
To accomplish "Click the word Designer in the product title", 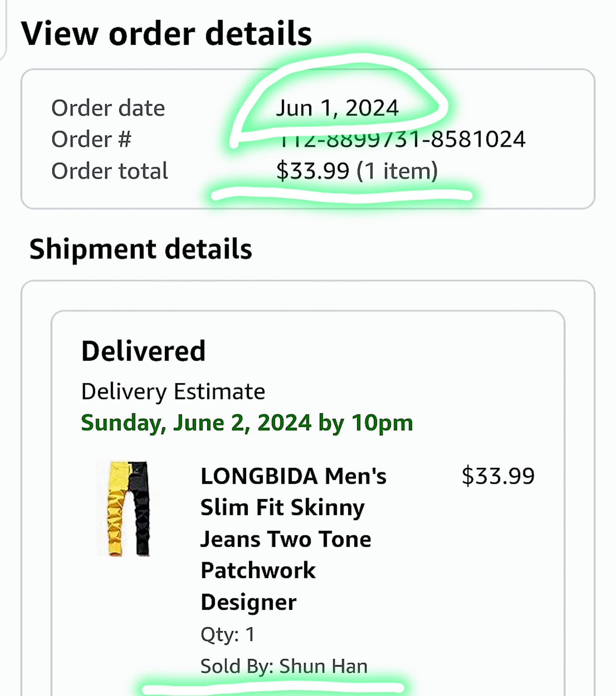I will click(249, 602).
